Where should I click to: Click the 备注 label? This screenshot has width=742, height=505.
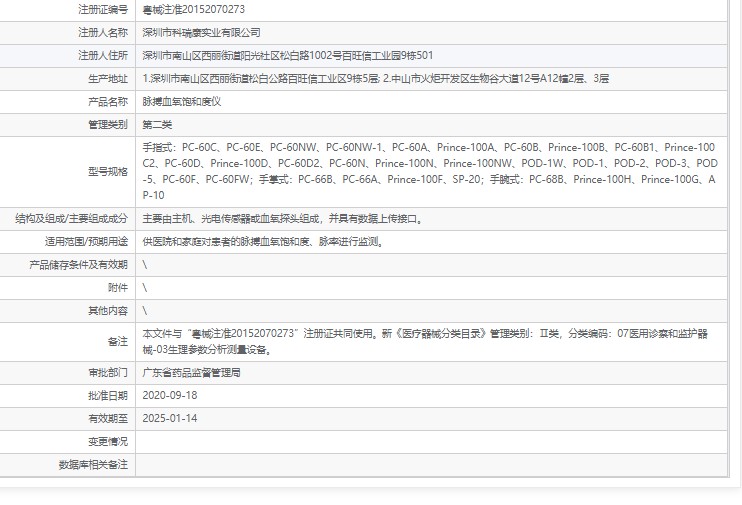[118, 342]
